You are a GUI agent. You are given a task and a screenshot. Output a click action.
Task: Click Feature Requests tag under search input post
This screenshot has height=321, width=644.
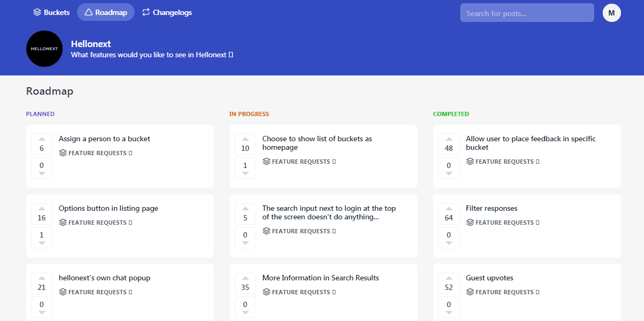pos(299,231)
